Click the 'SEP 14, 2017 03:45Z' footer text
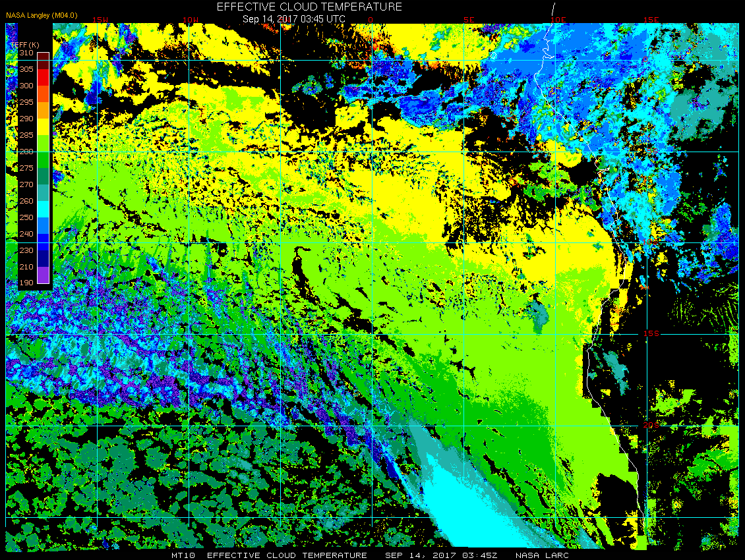 click(x=441, y=555)
